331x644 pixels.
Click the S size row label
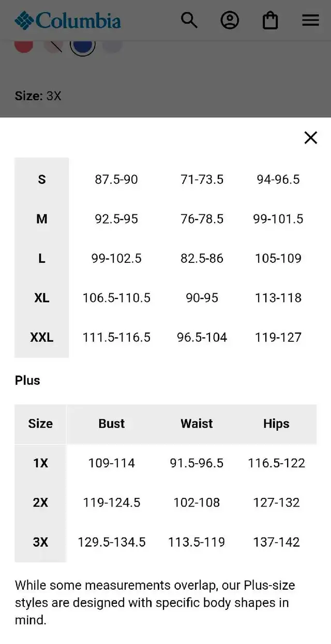click(42, 179)
